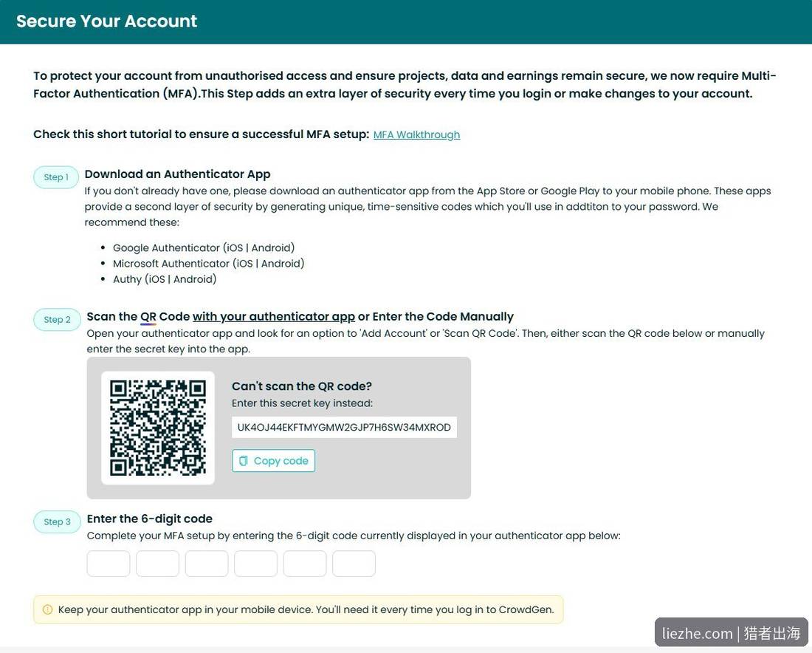This screenshot has height=653, width=812.
Task: Select the secret key text field
Action: click(345, 428)
